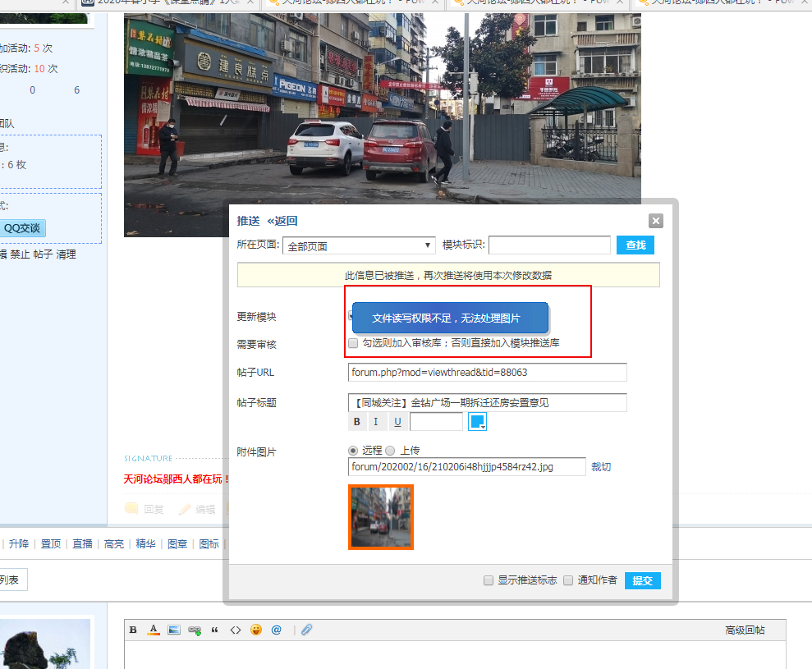
Task: Open the blue title color picker dropdown
Action: [478, 422]
